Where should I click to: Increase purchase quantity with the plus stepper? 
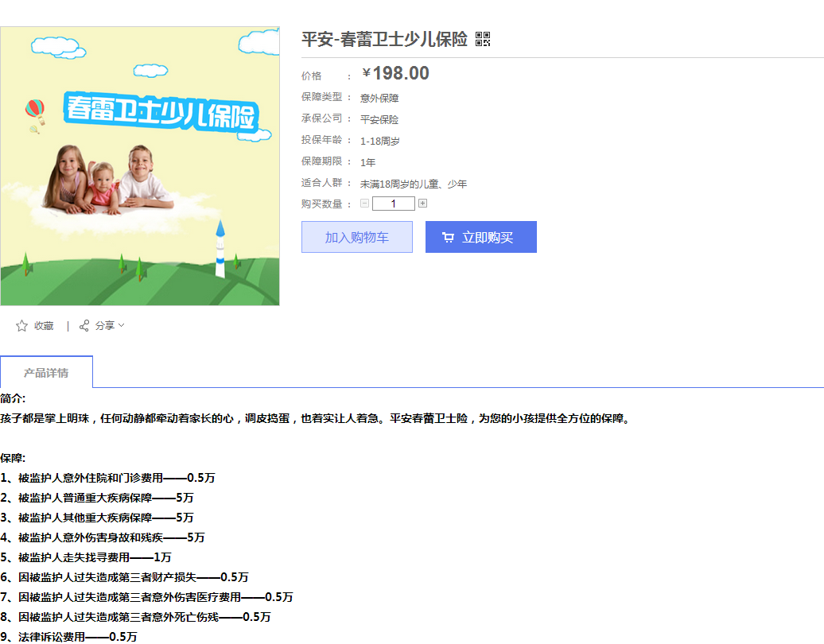[x=422, y=203]
